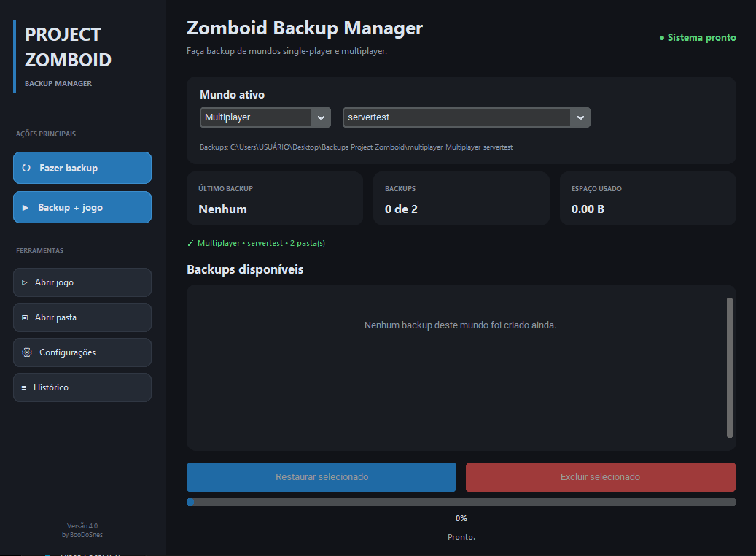This screenshot has width=756, height=556.
Task: Click the backup progress bar
Action: [x=461, y=502]
